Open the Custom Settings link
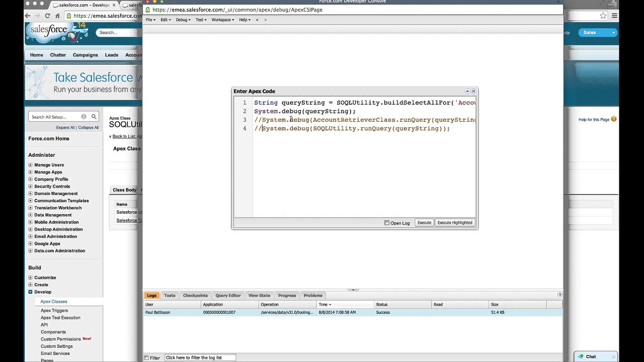644x362 pixels. point(57,346)
